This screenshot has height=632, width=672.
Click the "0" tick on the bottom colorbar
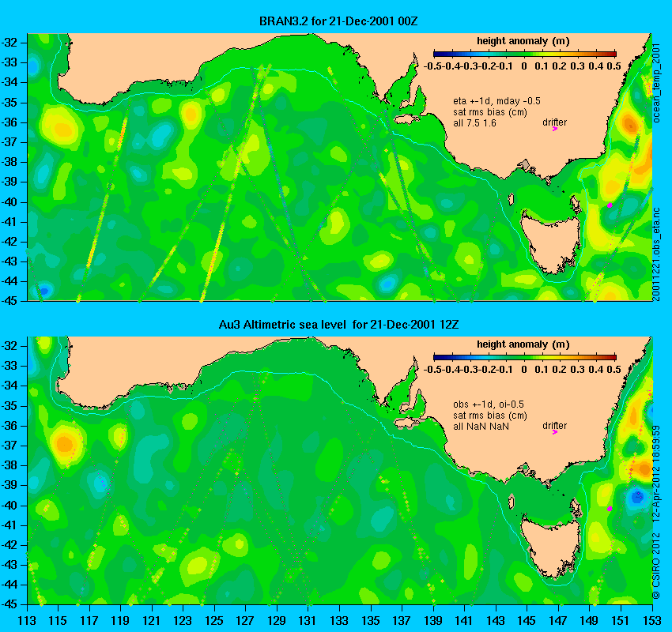[524, 370]
